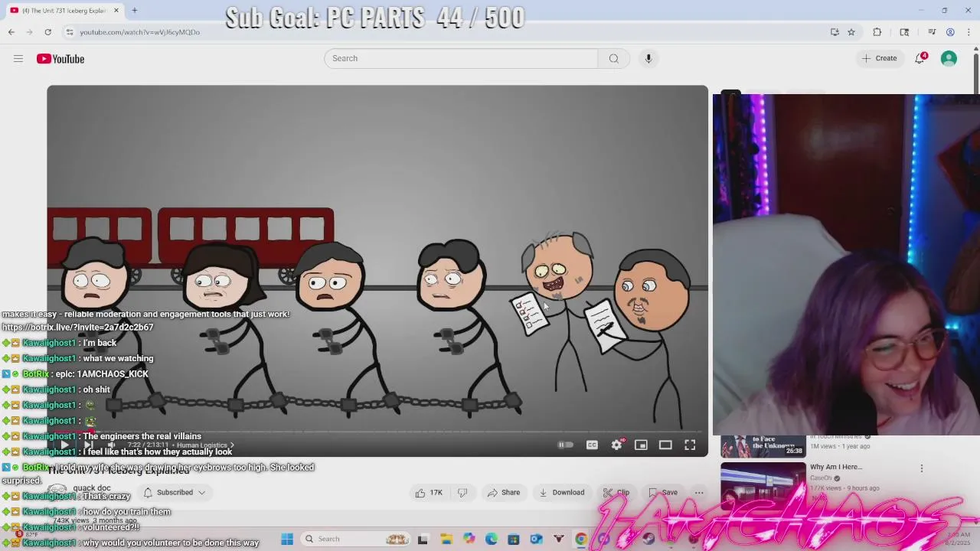Go forward in Chrome
The width and height of the screenshot is (980, 551).
click(30, 32)
